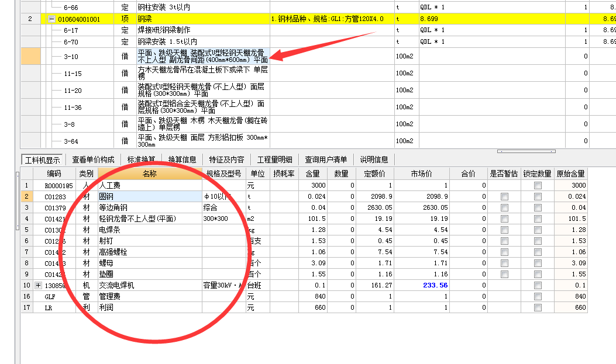Tick 是否暂估 checkbox for 垫圈
This screenshot has width=616, height=364.
click(504, 274)
